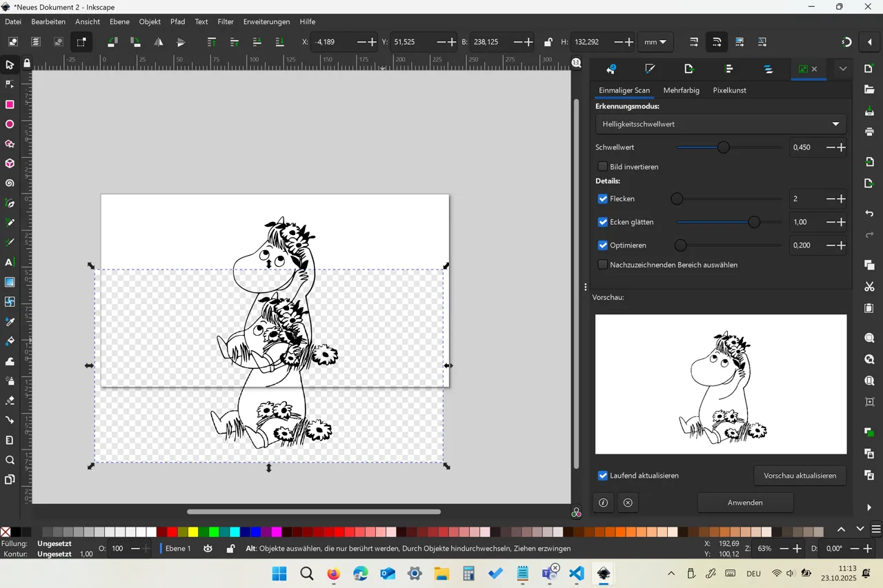
Task: Select the Node editing tool
Action: click(x=10, y=84)
